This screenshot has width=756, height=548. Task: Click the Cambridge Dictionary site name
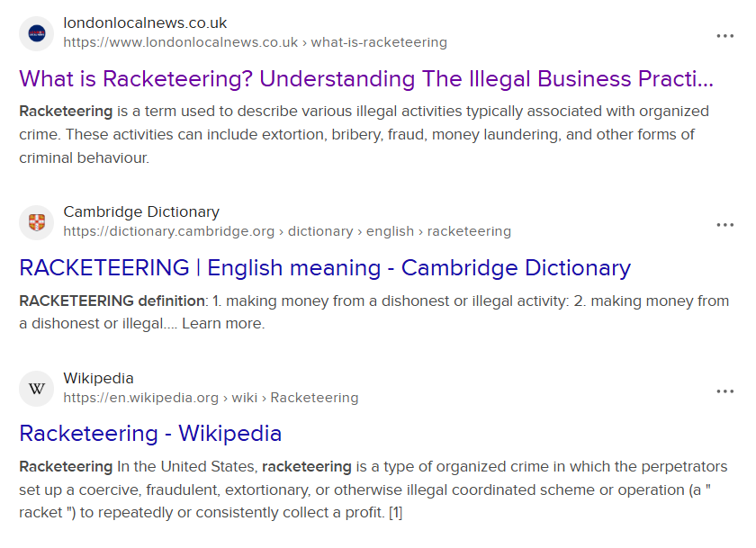pos(141,212)
